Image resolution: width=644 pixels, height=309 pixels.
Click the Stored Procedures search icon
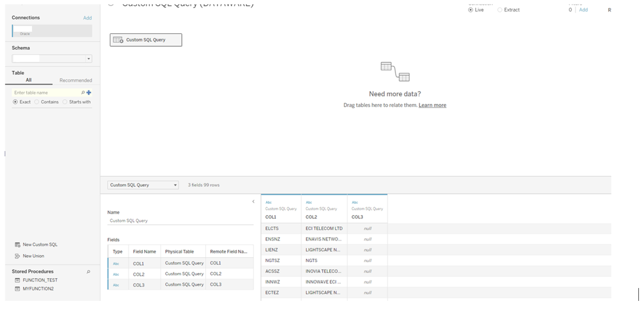89,272
